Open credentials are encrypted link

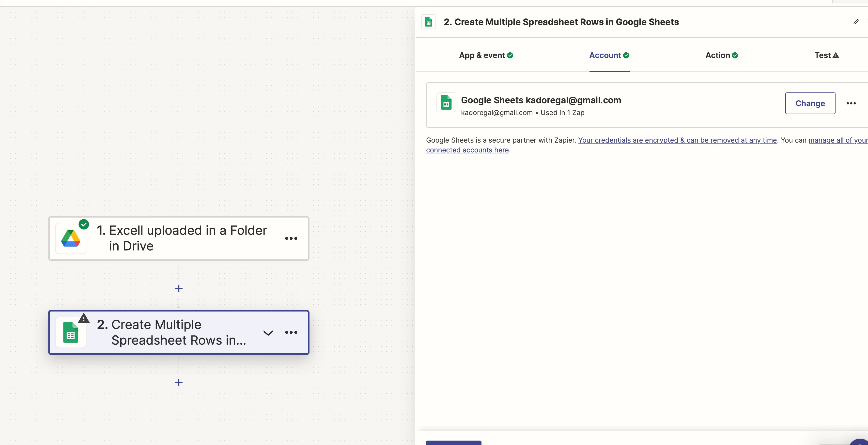coord(677,140)
